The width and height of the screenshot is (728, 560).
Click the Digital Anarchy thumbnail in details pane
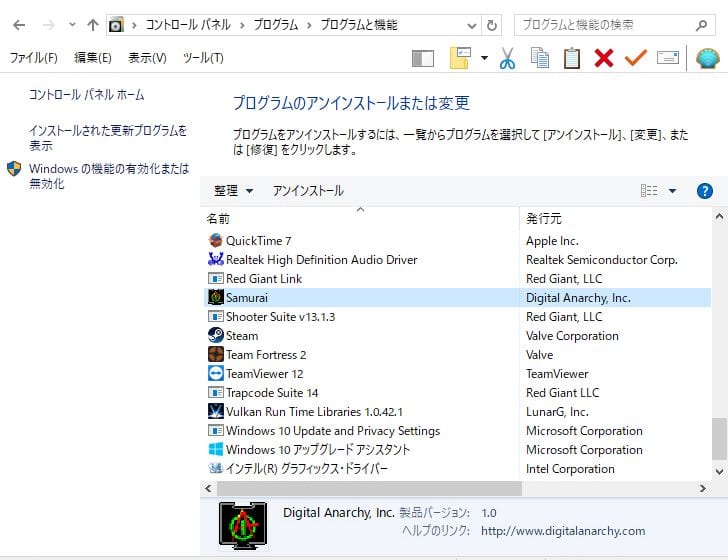[x=243, y=525]
